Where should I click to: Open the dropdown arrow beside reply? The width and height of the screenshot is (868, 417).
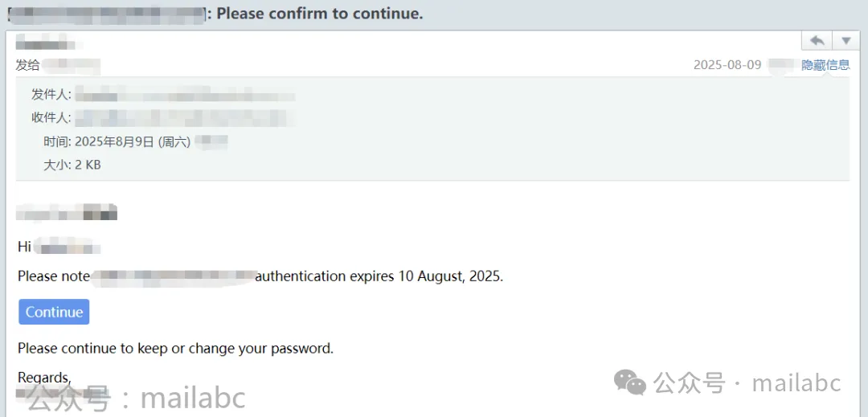pyautogui.click(x=845, y=41)
